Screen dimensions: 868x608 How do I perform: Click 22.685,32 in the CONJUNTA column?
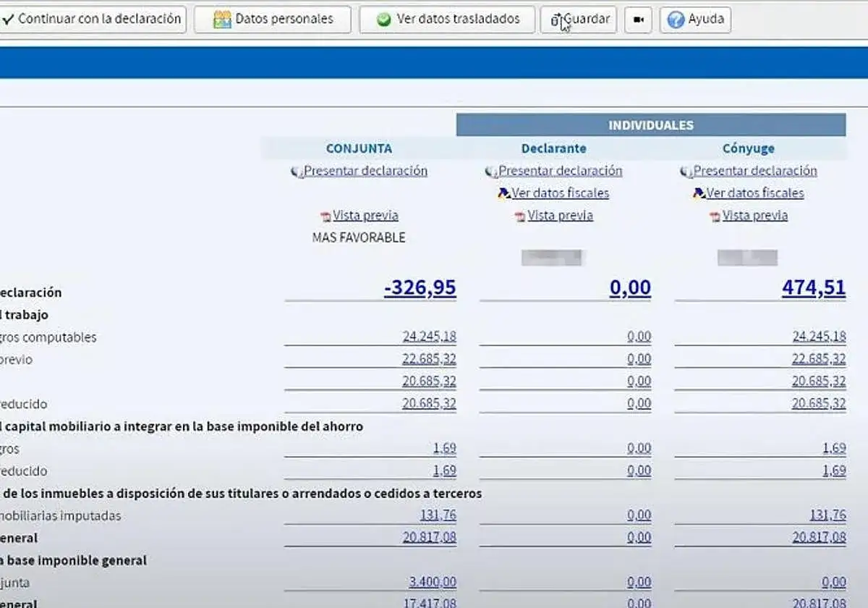429,359
